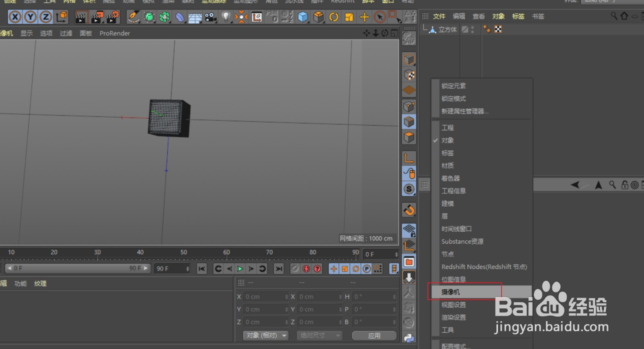Toggle the X axis lock
644x349 pixels.
pos(15,17)
